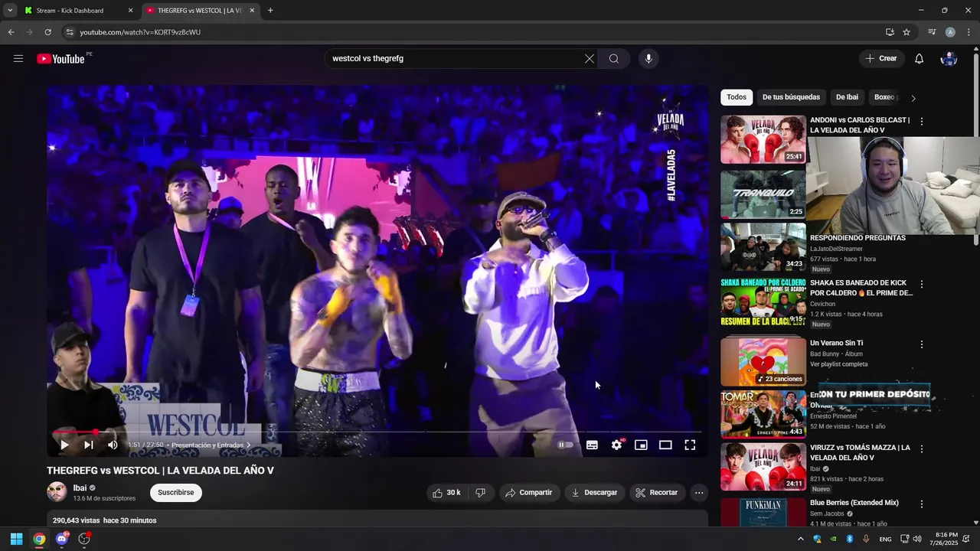The width and height of the screenshot is (980, 551).
Task: Click the address bar URL
Action: (140, 32)
